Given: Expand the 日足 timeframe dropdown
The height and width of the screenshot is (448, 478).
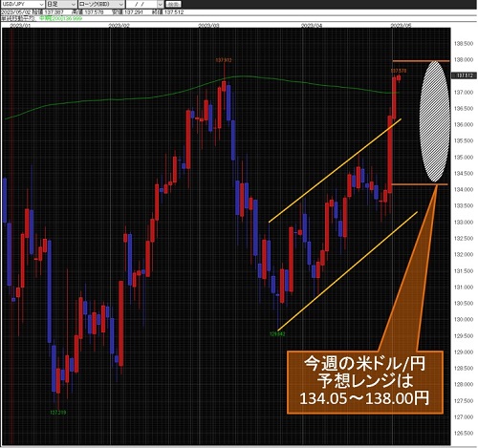Looking at the screenshot, I should [61, 4].
